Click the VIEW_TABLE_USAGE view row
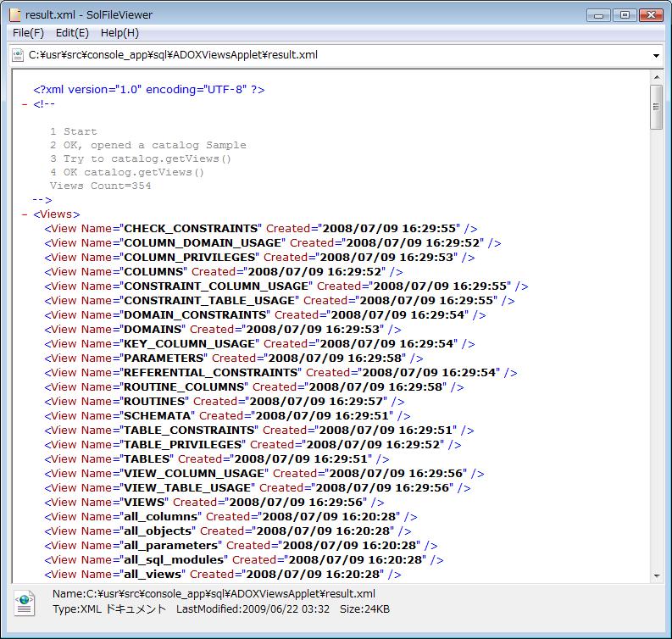 [x=257, y=488]
